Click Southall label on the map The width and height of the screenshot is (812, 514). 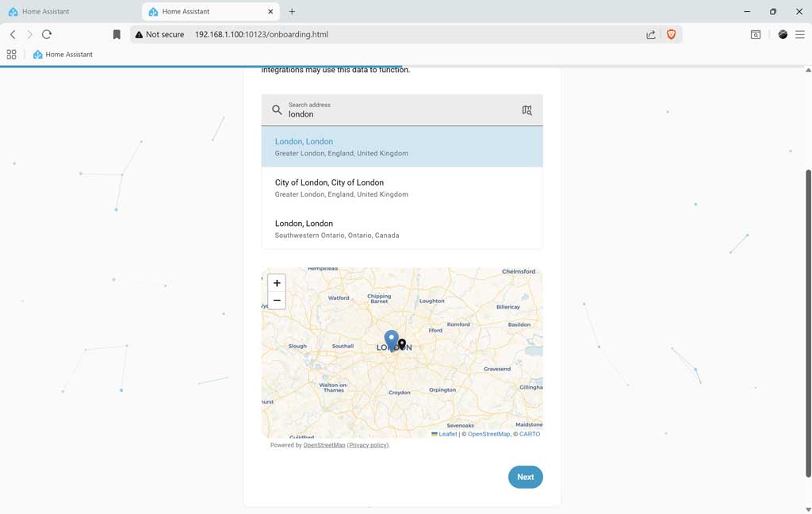(x=343, y=346)
